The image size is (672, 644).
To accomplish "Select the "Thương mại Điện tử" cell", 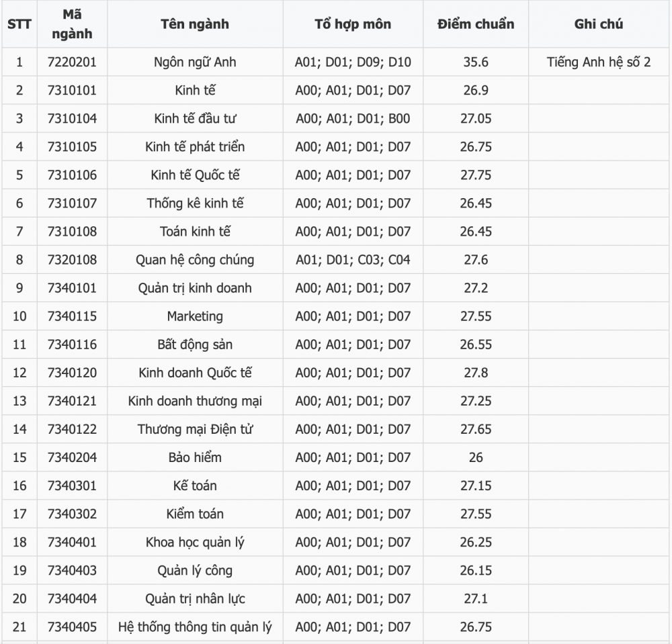I will click(195, 430).
